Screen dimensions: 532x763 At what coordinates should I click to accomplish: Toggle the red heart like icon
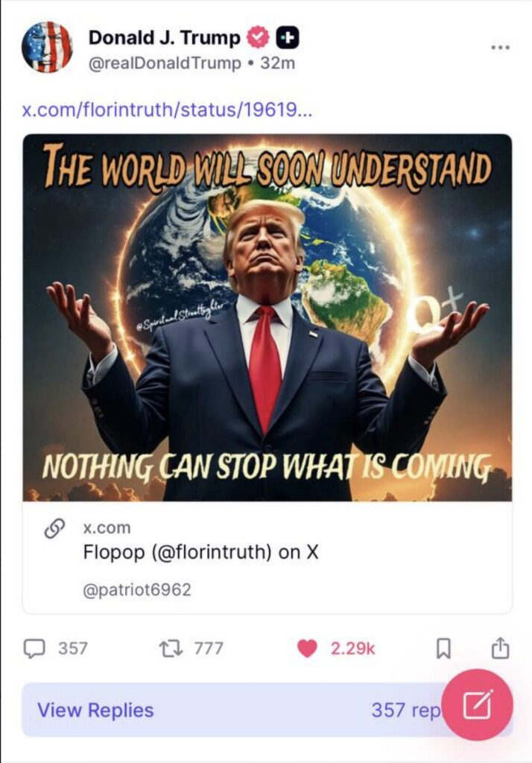tap(307, 649)
